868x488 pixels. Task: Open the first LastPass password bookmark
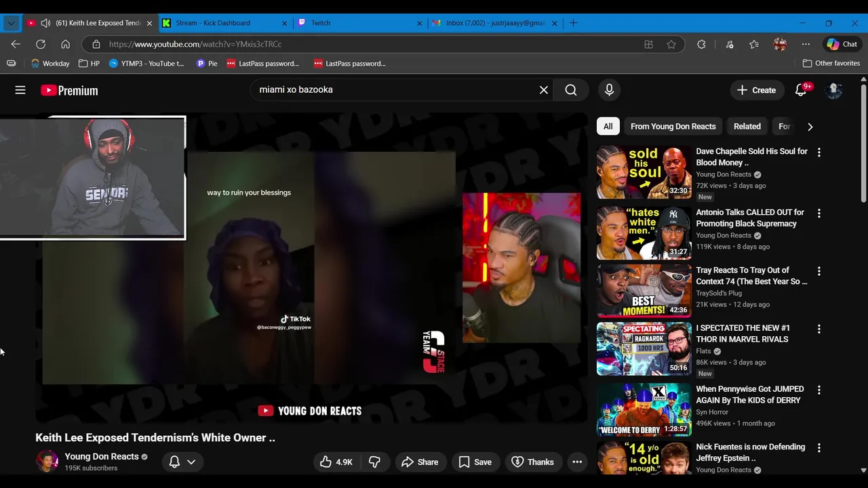point(262,64)
